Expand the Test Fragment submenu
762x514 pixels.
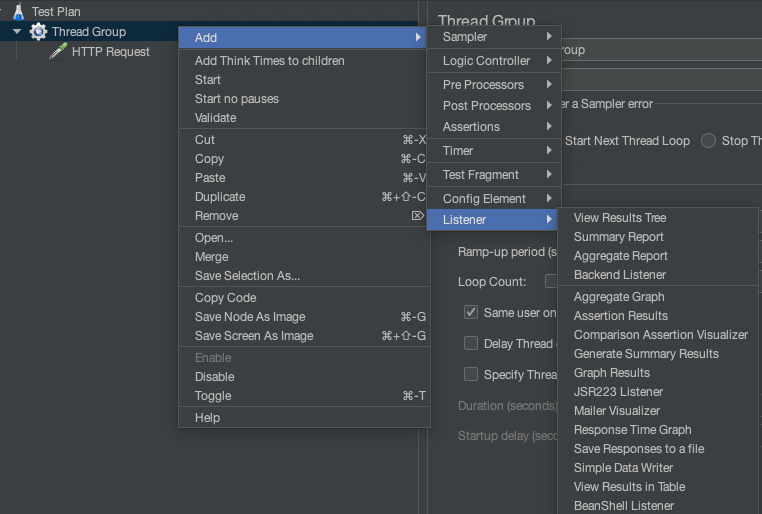(x=494, y=174)
